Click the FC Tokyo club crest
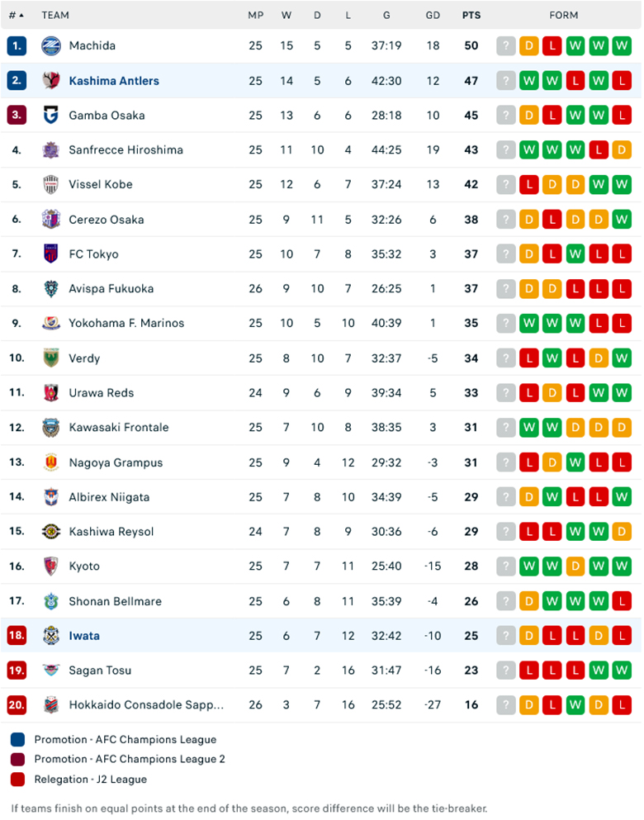The width and height of the screenshot is (644, 820). pyautogui.click(x=51, y=254)
